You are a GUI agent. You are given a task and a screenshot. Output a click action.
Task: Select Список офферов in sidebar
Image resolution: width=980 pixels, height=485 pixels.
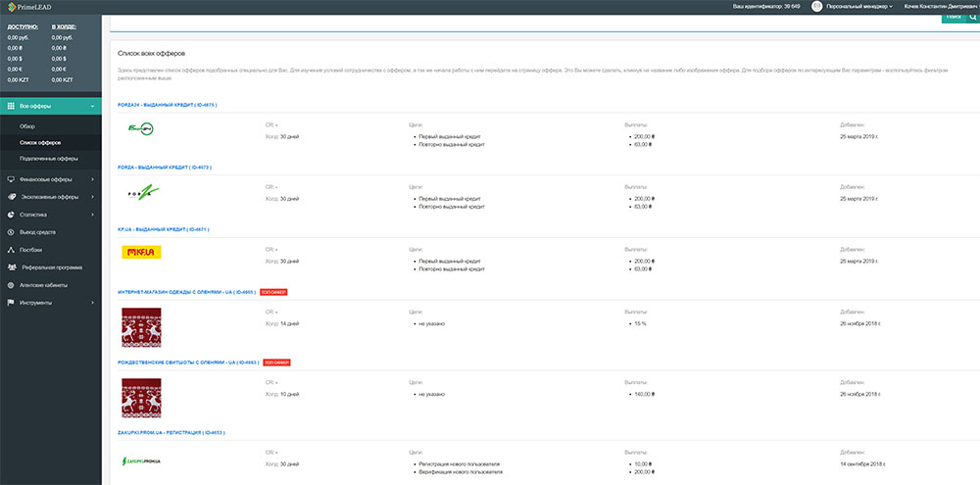tap(40, 142)
